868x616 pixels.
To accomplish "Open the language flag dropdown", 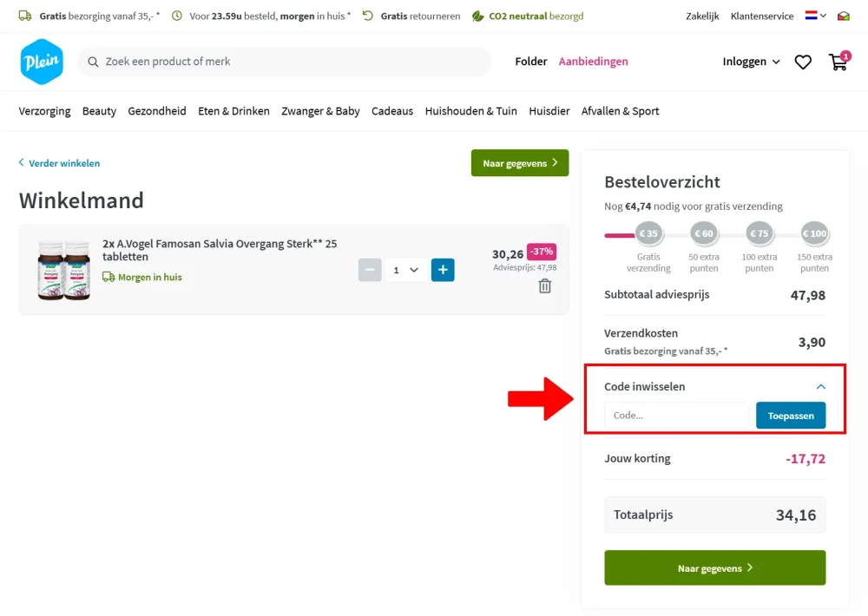I will 815,16.
